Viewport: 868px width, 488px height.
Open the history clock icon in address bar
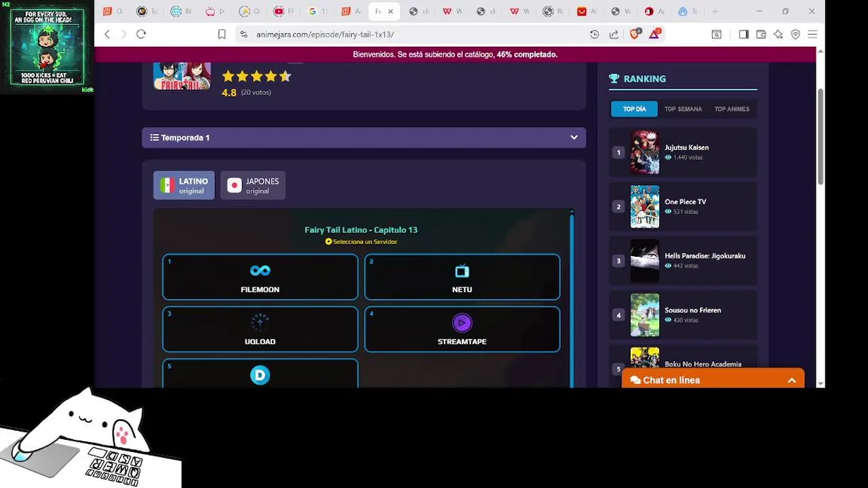point(595,35)
